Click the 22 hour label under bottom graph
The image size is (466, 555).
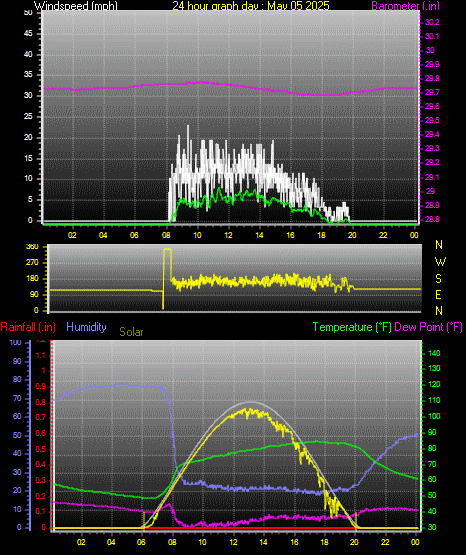385,542
